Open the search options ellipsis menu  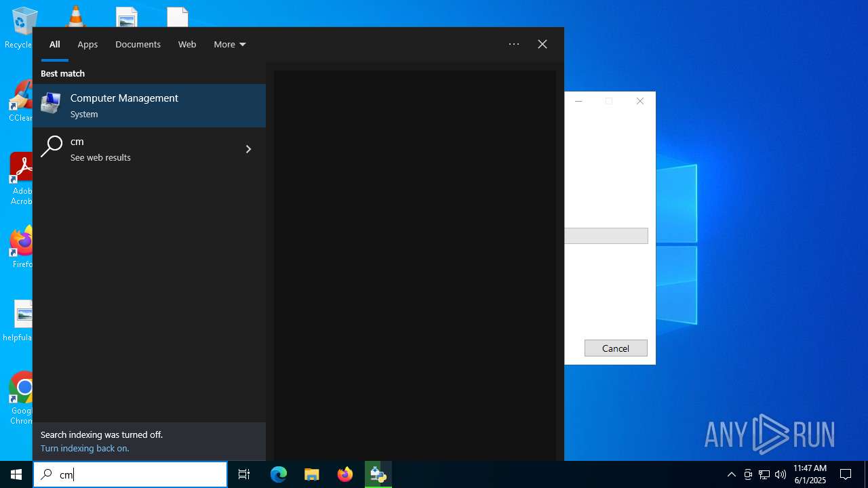pos(514,44)
